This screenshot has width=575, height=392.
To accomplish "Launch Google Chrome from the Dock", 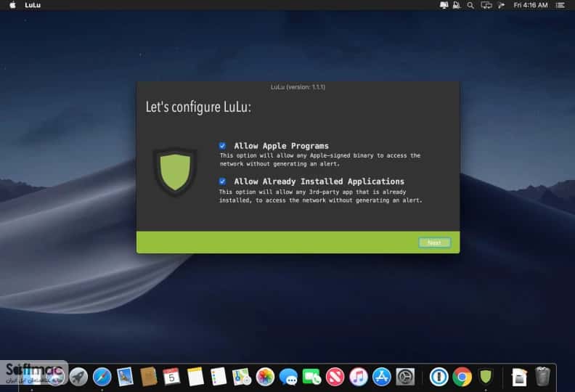I will pyautogui.click(x=462, y=377).
